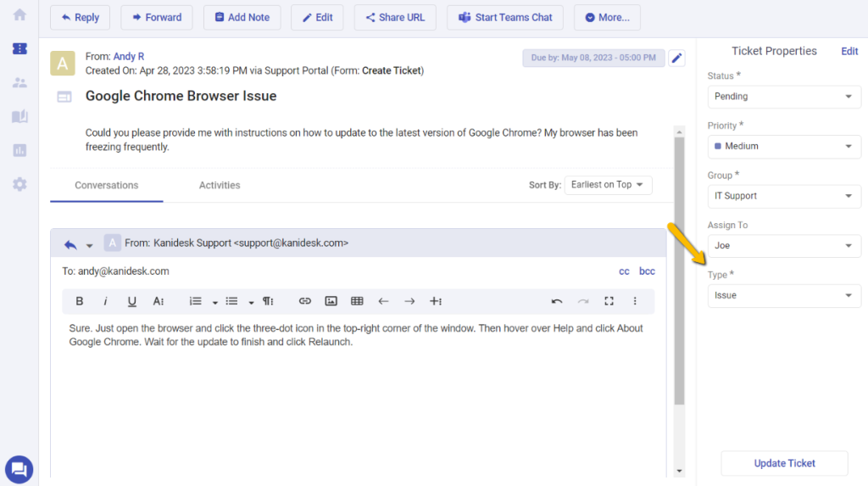Open the Knowledge base book icon
Screen dimensions: 868x486
[19, 116]
